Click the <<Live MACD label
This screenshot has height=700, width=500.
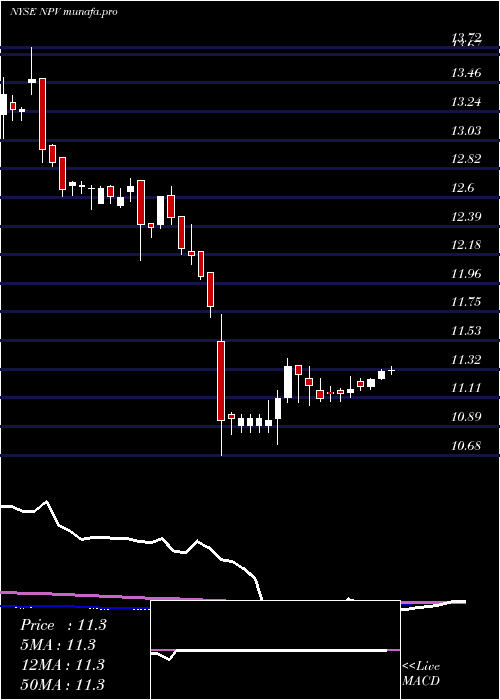point(421,673)
